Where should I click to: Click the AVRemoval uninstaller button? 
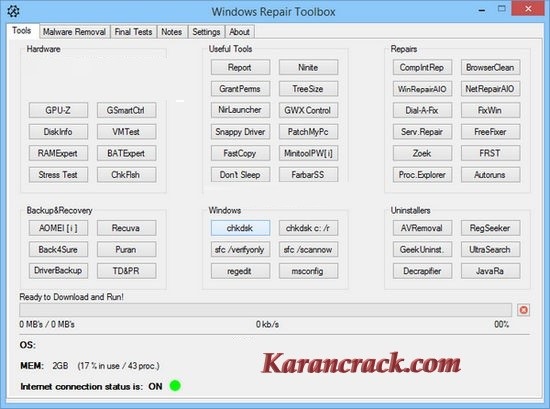422,228
